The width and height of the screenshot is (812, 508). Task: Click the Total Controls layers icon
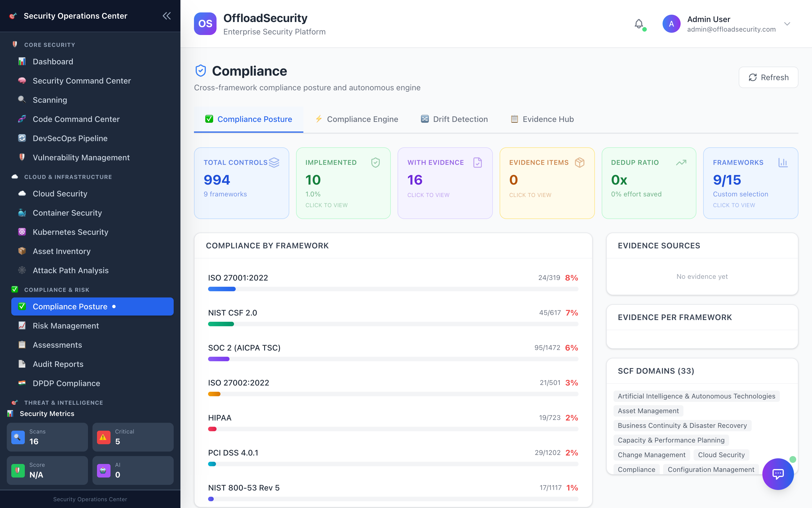(x=274, y=163)
